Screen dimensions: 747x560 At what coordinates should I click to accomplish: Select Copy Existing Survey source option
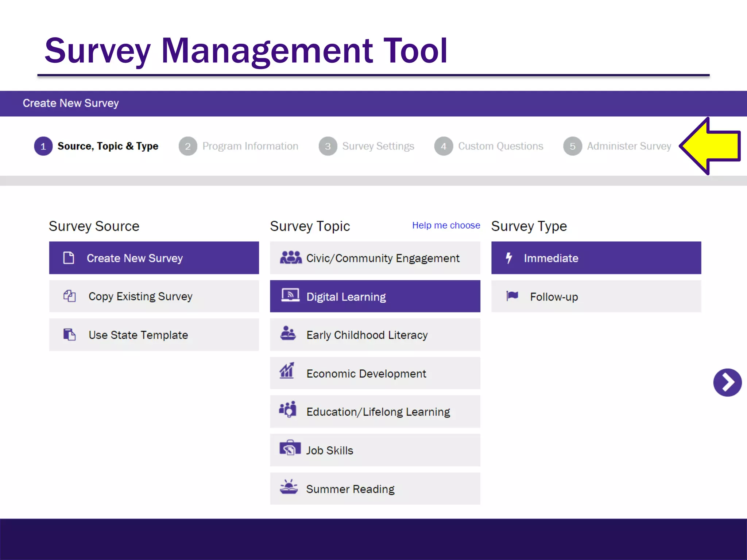(154, 296)
